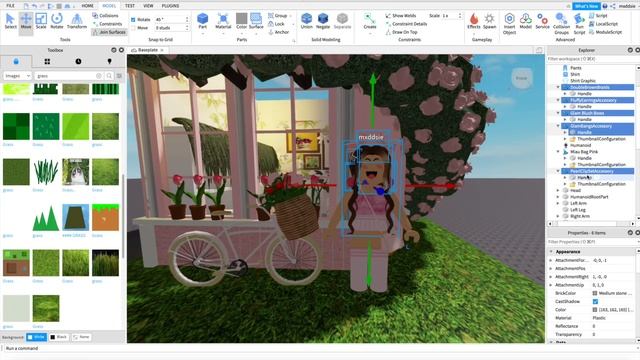Insert a ModuleScript object
The height and width of the screenshot is (360, 640).
click(605, 32)
